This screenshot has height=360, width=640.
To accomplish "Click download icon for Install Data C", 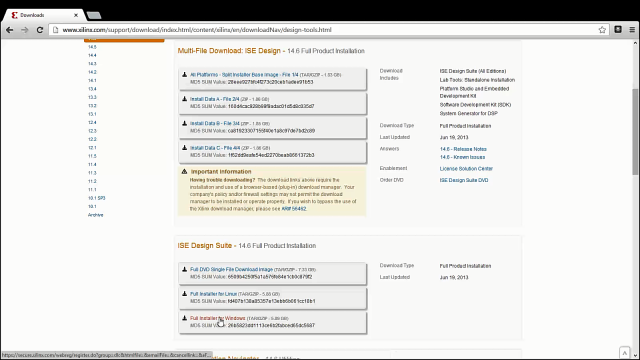I will point(184,148).
